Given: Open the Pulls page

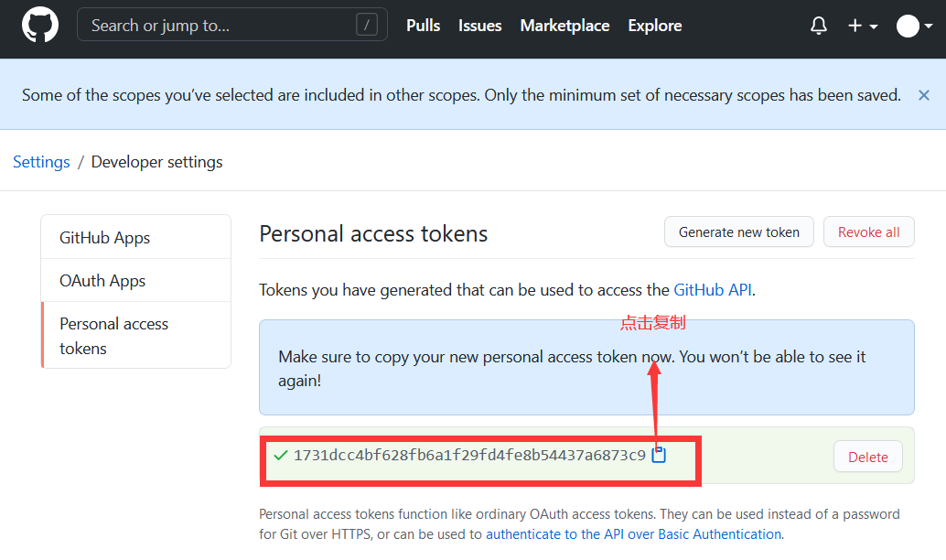Looking at the screenshot, I should tap(423, 26).
